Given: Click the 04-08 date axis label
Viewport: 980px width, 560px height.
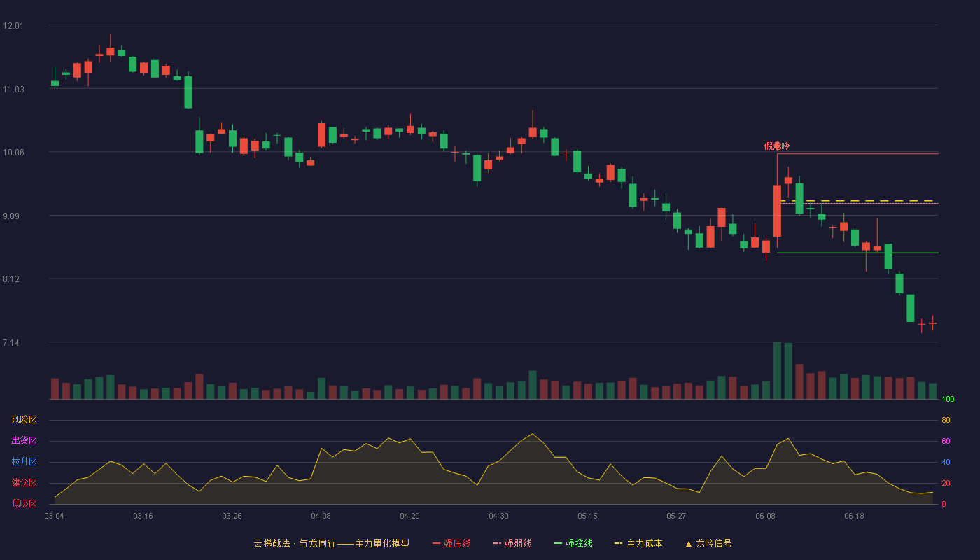Looking at the screenshot, I should (321, 516).
